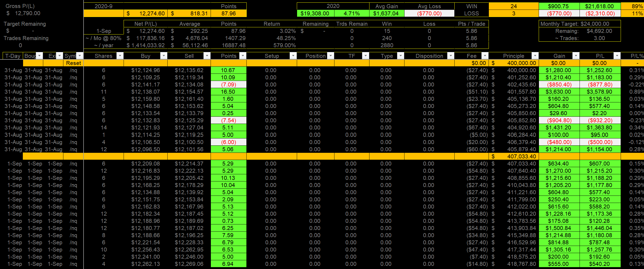Click the $1,500.84 gain cell
Screen dimensions: 644x269
[559, 228]
